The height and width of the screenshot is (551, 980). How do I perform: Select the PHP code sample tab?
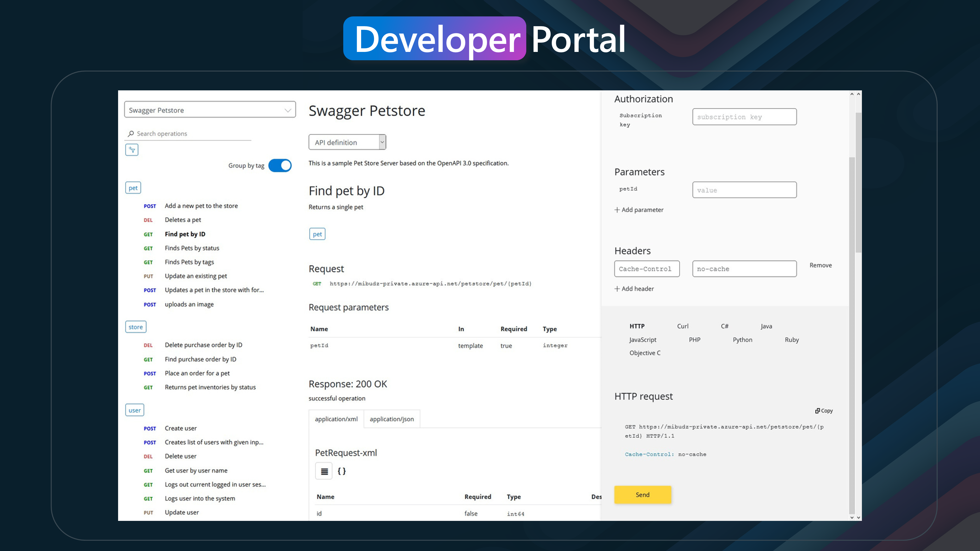[695, 340]
